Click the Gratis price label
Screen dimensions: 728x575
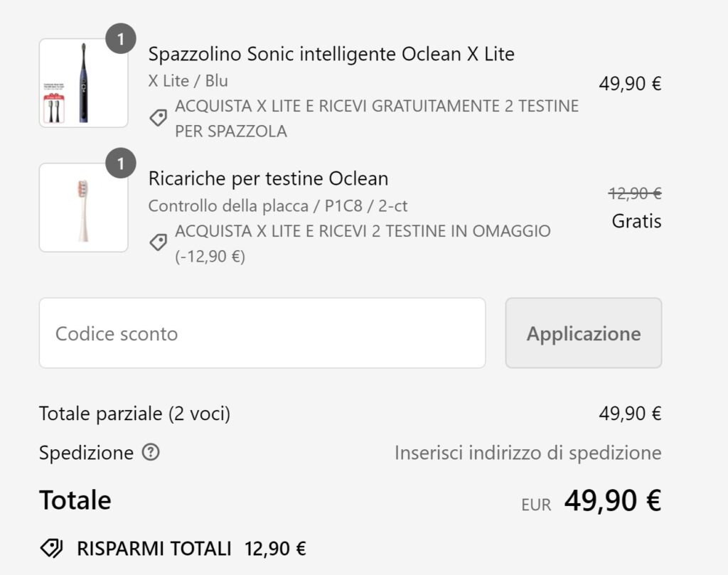coord(636,221)
